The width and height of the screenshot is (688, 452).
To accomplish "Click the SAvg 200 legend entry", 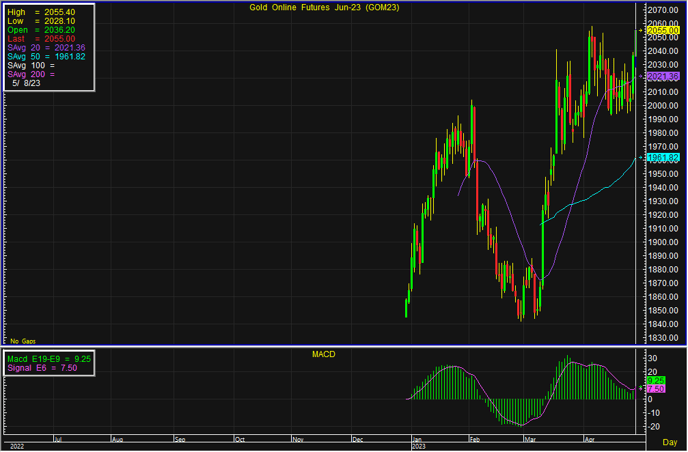I will [x=32, y=74].
